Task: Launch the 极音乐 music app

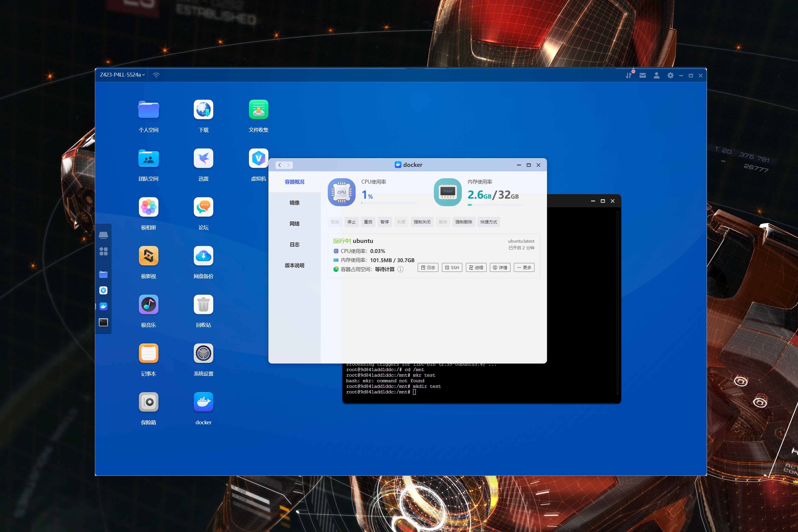Action: [148, 304]
